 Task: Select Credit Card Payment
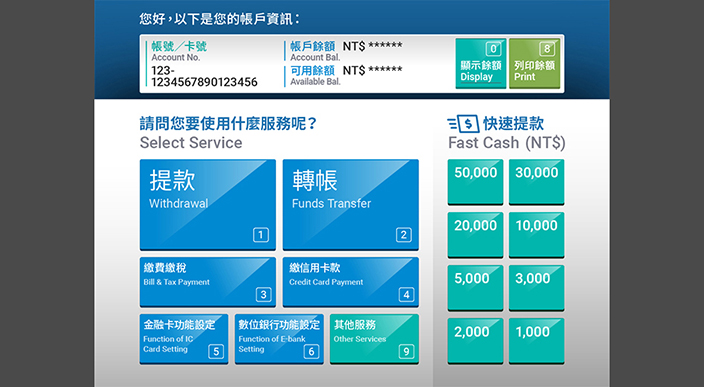pos(351,282)
